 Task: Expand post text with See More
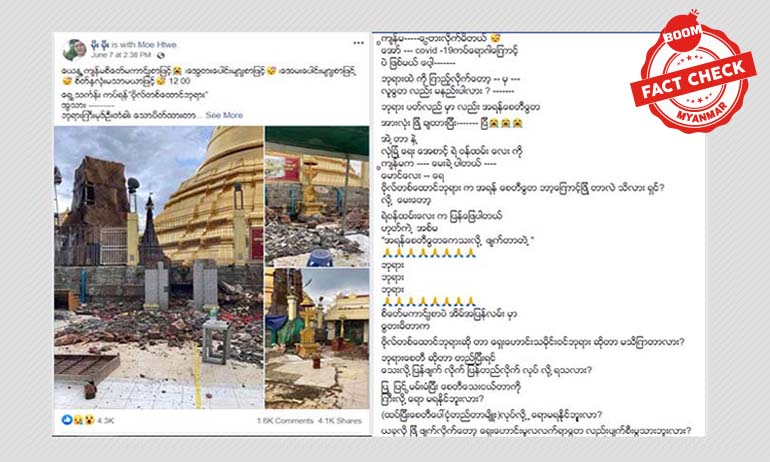click(224, 115)
